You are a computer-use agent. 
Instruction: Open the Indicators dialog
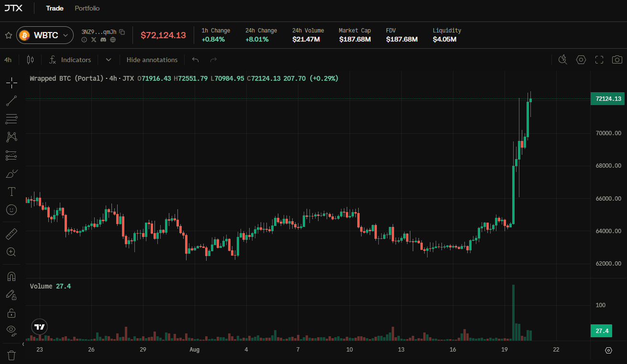click(x=70, y=60)
